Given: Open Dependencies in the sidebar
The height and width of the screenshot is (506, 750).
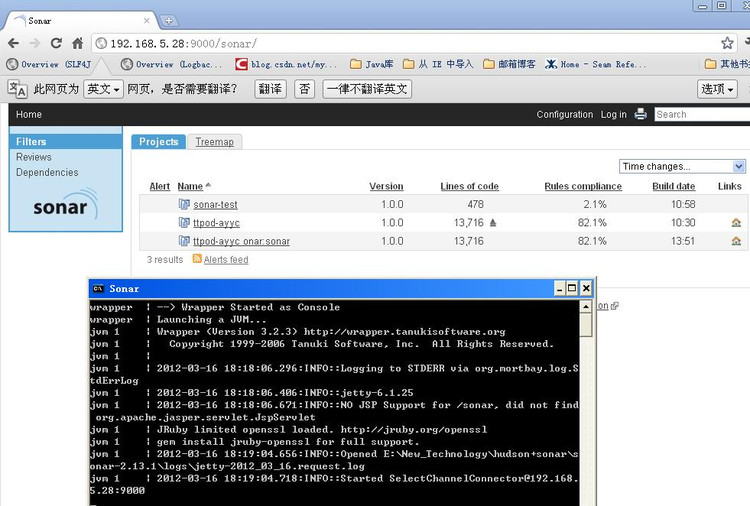Looking at the screenshot, I should click(x=47, y=172).
